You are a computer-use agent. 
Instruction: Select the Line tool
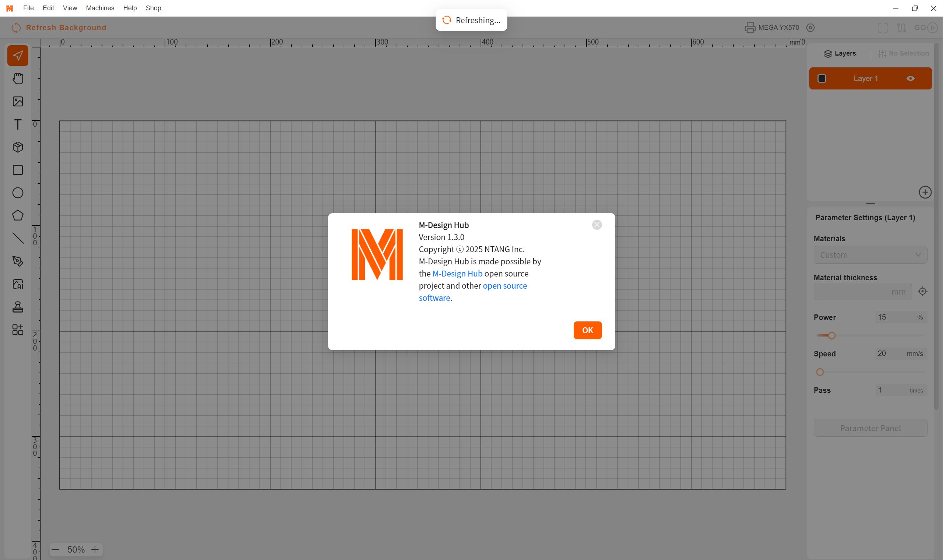point(18,238)
